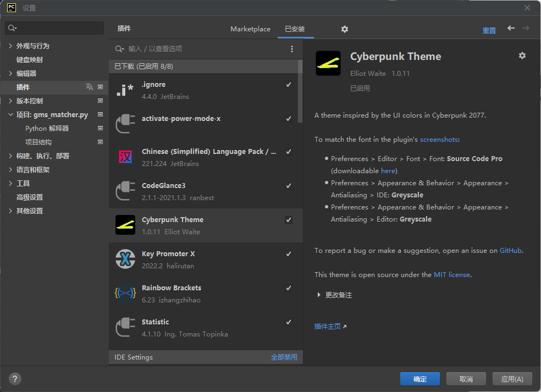Open 键盘映射 settings page
Screen dimensions: 541x392
click(x=30, y=60)
